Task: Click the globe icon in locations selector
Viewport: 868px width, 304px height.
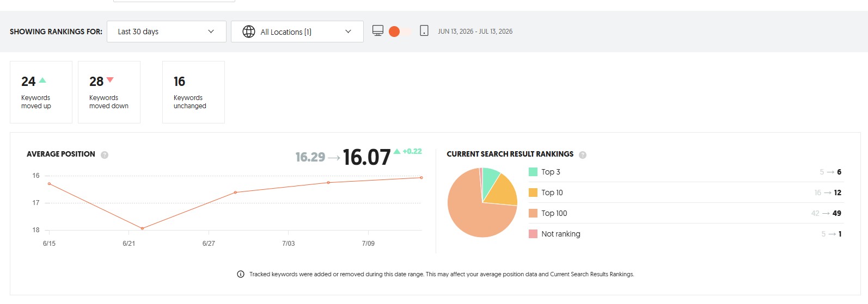Action: [x=249, y=32]
